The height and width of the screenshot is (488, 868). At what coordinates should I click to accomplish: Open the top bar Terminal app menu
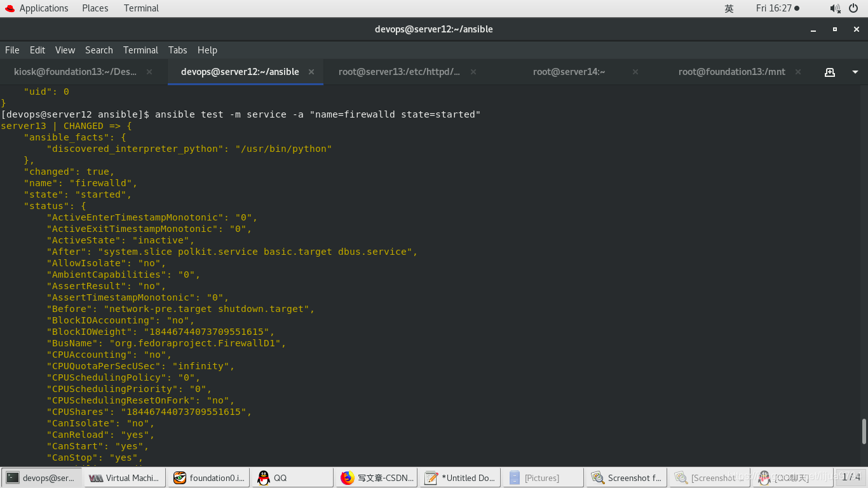[x=141, y=8]
